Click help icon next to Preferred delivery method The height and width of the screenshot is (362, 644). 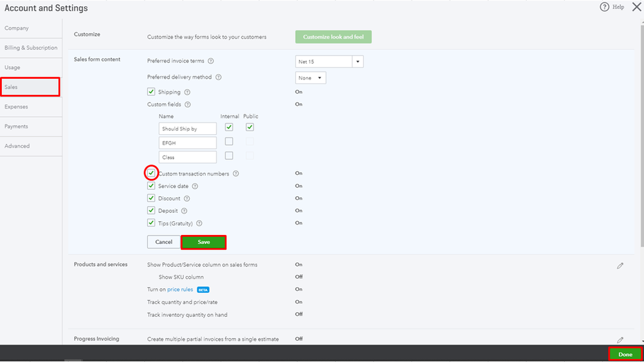tap(218, 77)
